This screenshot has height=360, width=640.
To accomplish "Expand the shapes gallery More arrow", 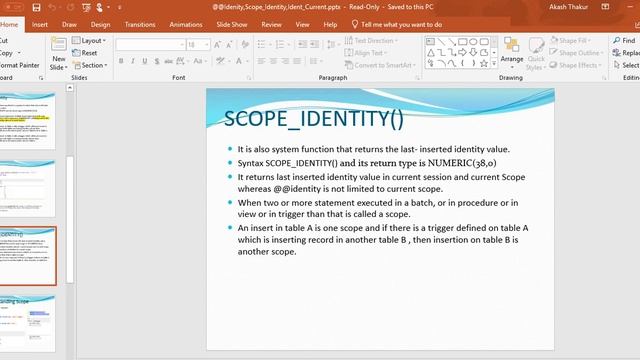I will coord(494,63).
